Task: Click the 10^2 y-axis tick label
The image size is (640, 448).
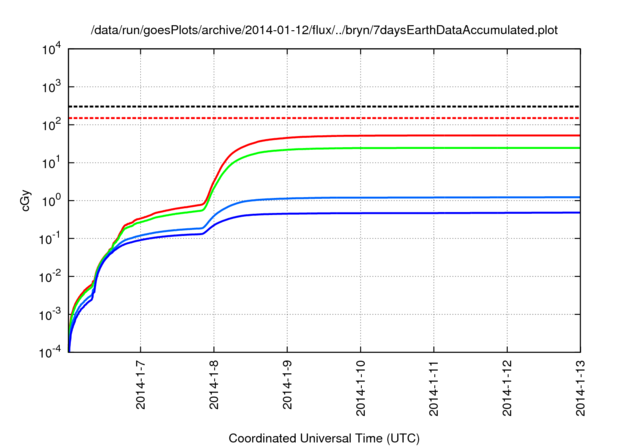Action: coord(51,124)
